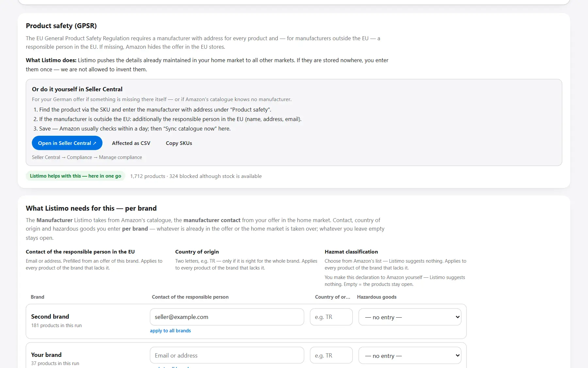
Task: Click 'Second brand' row name
Action: pos(50,317)
